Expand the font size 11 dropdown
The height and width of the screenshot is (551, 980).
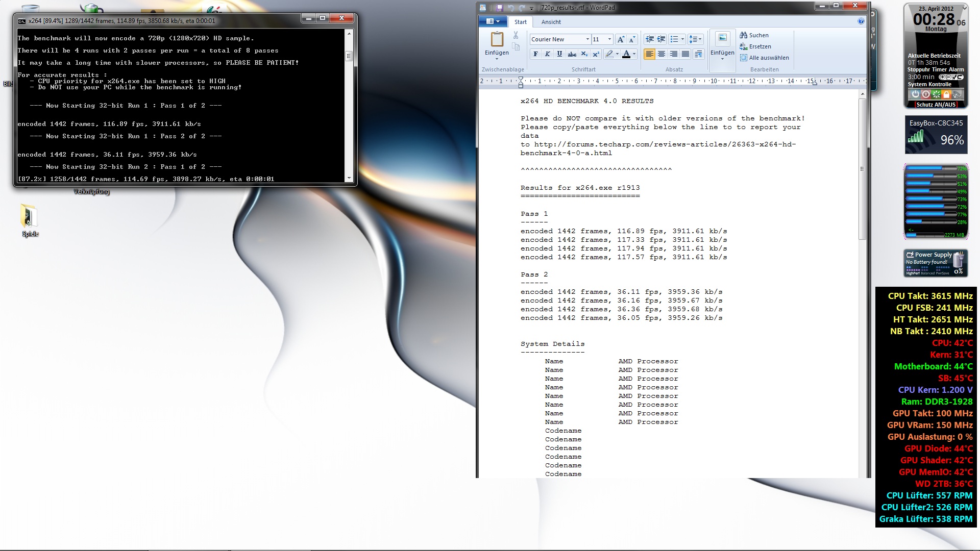[609, 39]
